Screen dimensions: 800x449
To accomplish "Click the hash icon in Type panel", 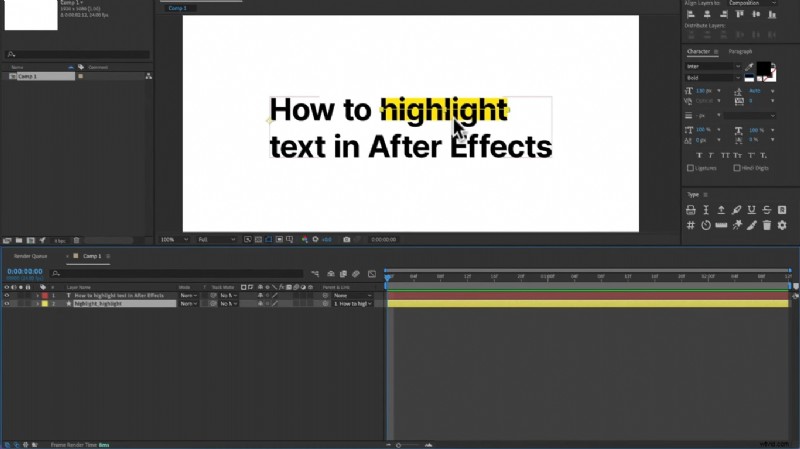I will click(x=690, y=225).
